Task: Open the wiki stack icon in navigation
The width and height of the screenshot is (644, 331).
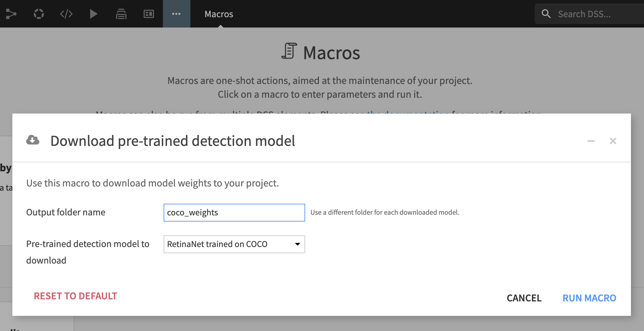Action: coord(121,14)
